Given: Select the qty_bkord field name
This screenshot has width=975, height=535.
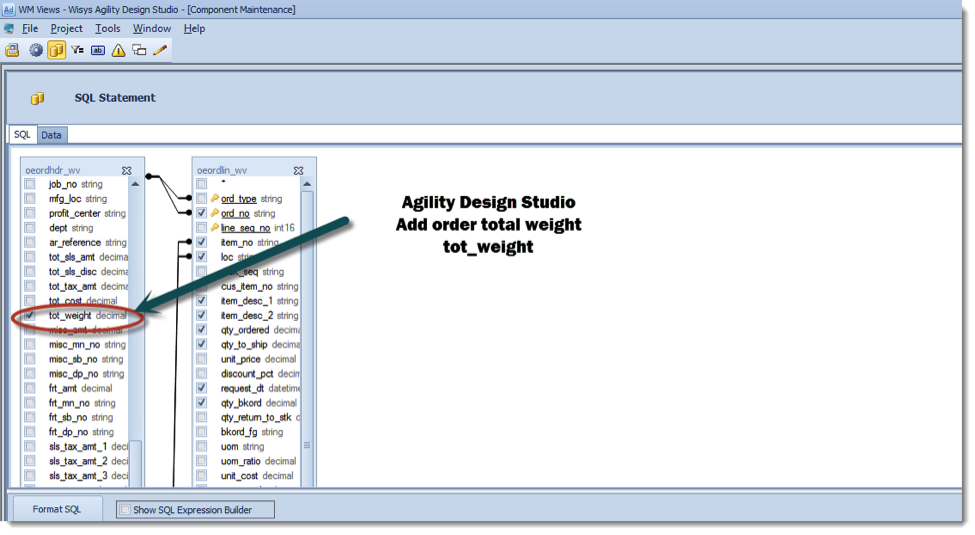Looking at the screenshot, I should 241,403.
